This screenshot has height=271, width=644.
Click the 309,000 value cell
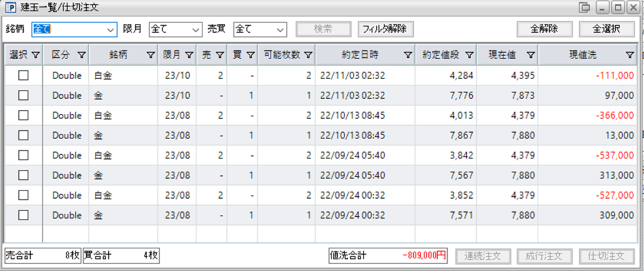pos(587,215)
